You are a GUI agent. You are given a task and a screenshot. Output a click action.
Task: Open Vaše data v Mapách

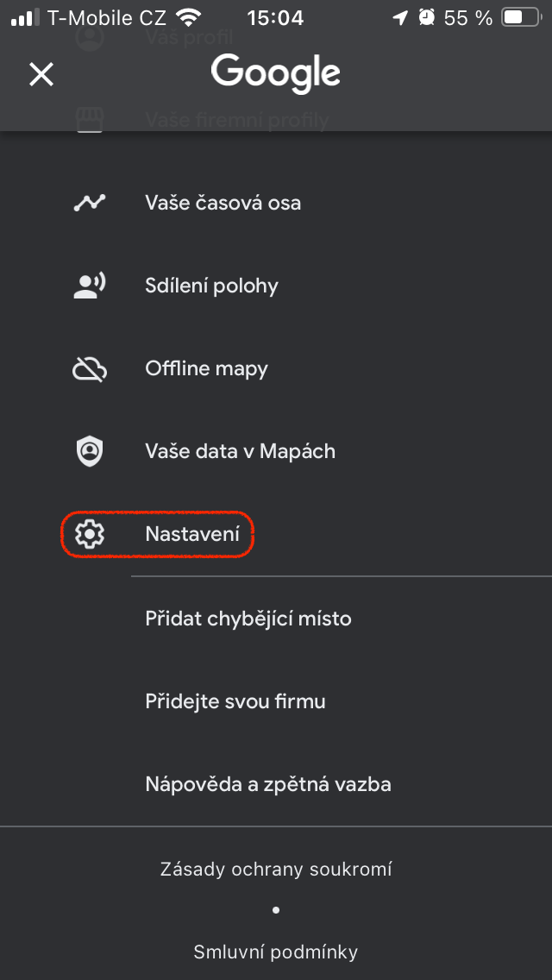tap(240, 451)
